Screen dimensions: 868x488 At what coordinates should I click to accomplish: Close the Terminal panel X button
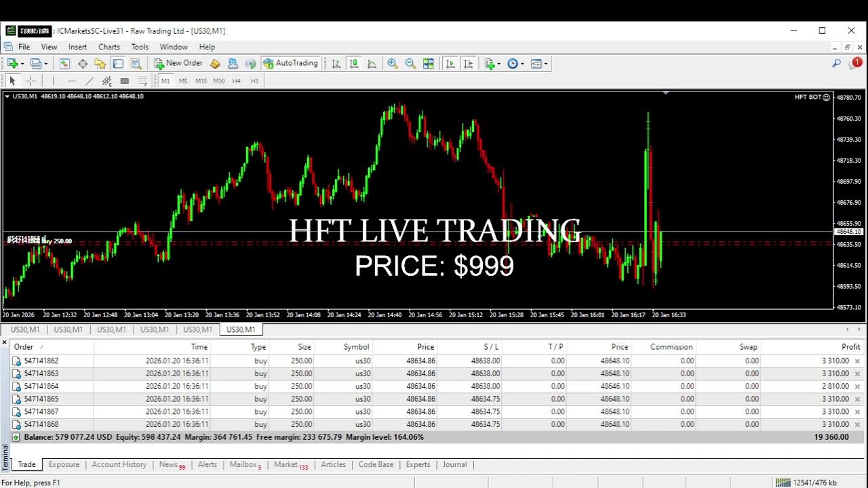tap(5, 344)
